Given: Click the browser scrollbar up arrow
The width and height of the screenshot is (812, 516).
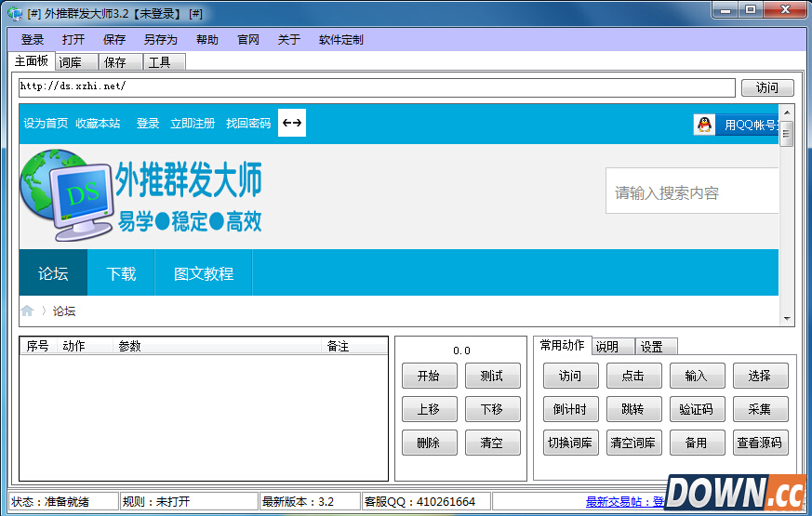Looking at the screenshot, I should (787, 112).
